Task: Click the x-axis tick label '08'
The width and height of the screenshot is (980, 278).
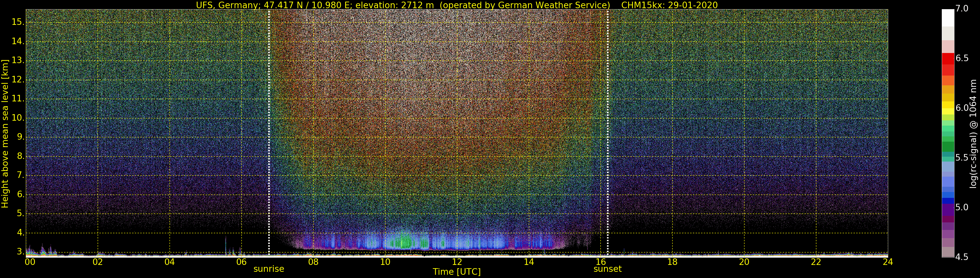Action: 313,262
